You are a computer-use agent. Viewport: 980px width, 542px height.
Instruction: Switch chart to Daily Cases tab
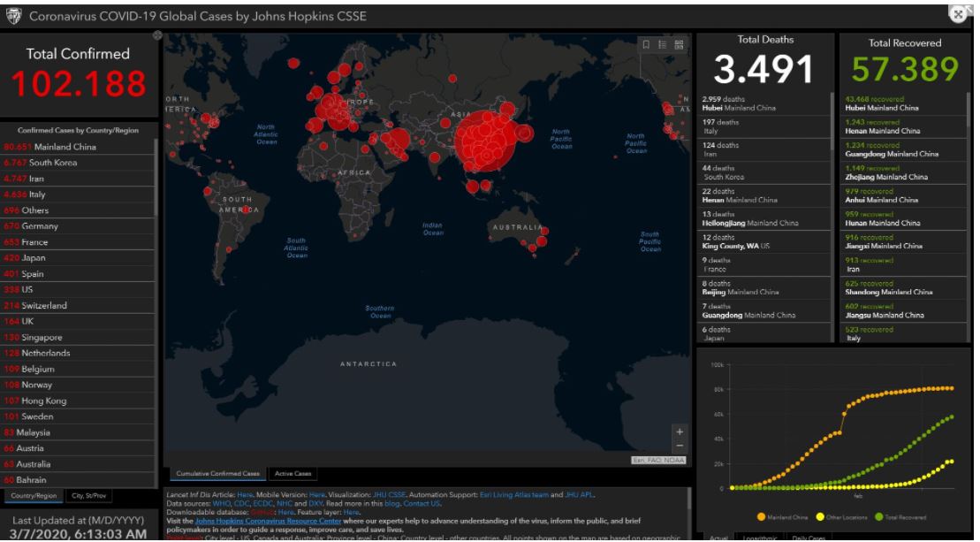tap(809, 538)
